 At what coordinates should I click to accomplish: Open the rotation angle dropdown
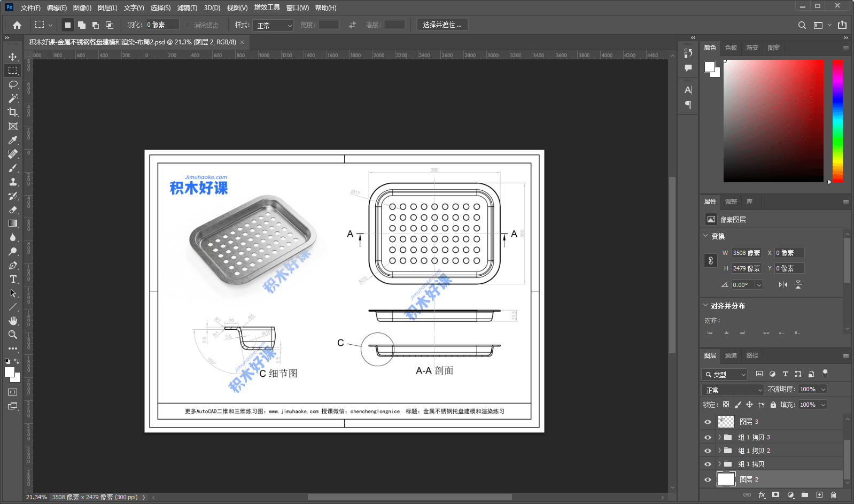758,285
